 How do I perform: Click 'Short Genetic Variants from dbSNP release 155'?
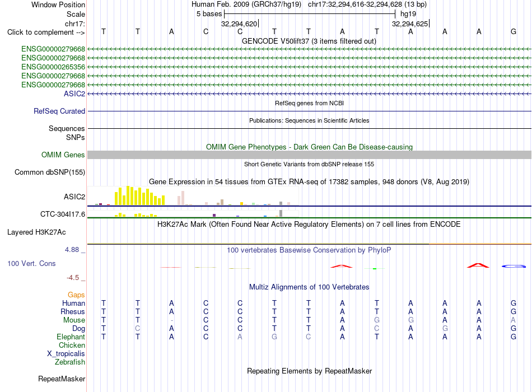(309, 164)
